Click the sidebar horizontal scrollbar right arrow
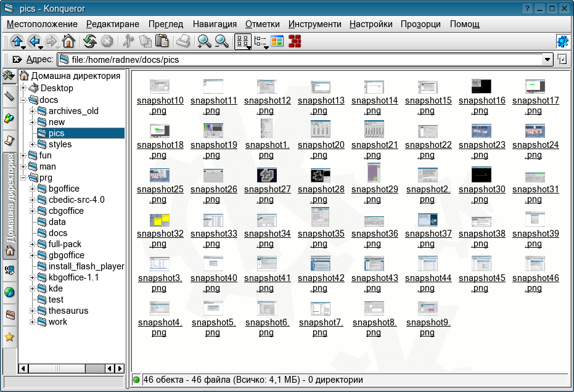 tap(120, 369)
